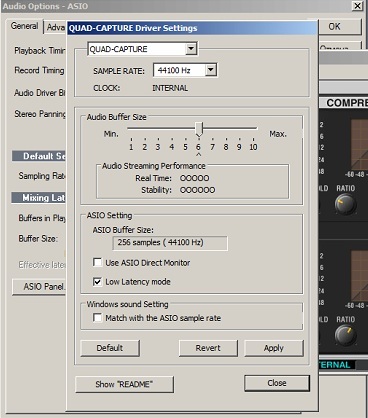
Task: Click the upper compressor curve graph
Action: point(359,144)
